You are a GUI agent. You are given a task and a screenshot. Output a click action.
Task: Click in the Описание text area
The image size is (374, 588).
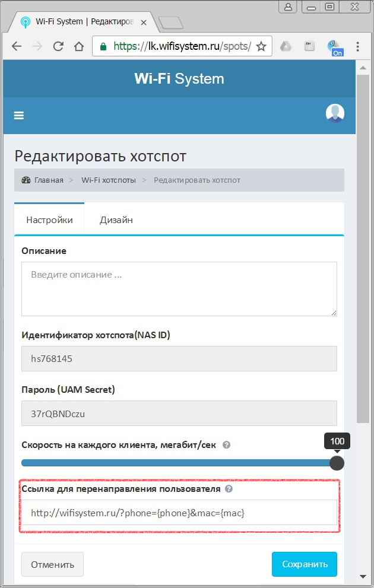(179, 289)
